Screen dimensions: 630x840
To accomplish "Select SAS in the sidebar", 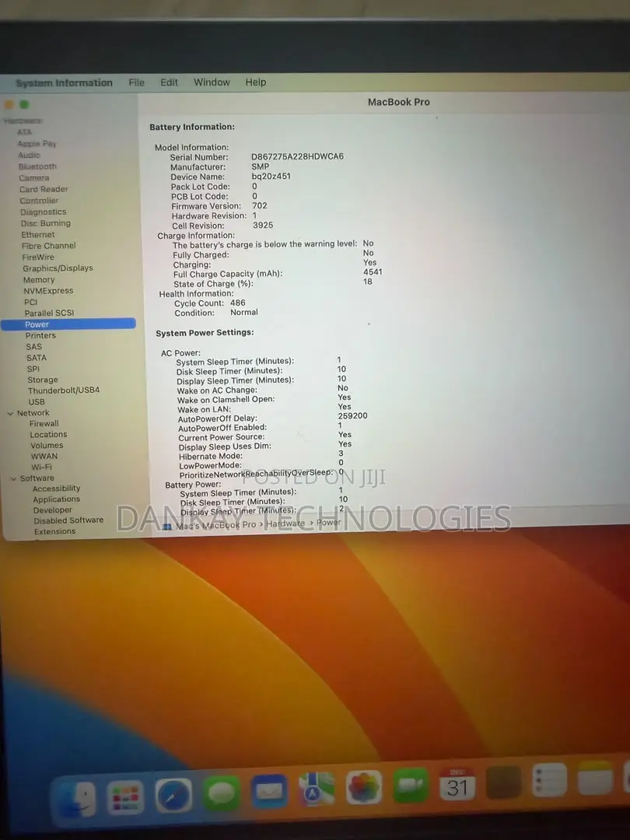I will (33, 347).
